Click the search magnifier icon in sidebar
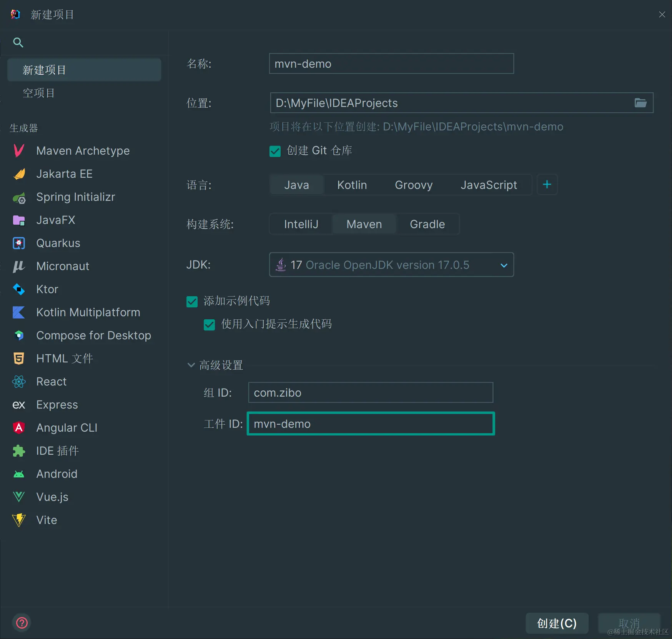The height and width of the screenshot is (639, 672). coord(18,42)
